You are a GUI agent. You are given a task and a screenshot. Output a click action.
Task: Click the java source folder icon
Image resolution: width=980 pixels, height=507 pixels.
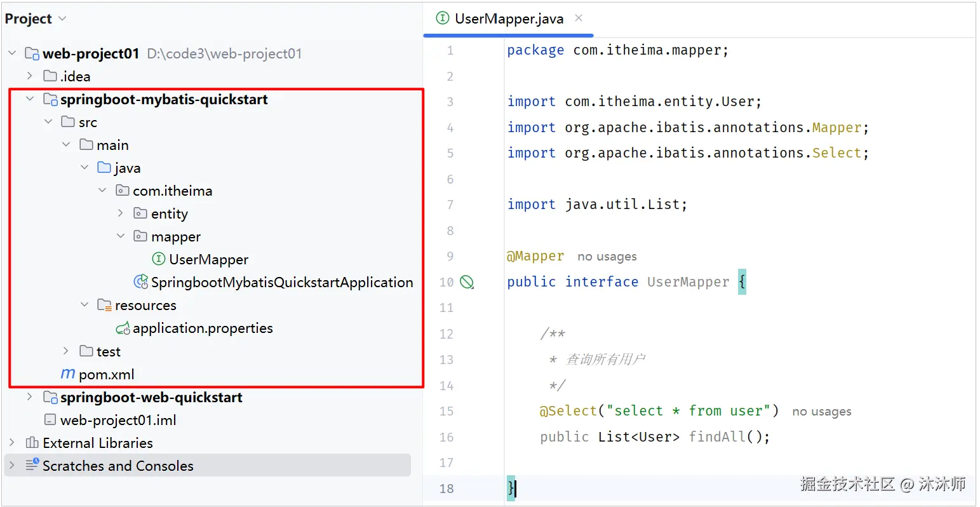[x=104, y=168]
